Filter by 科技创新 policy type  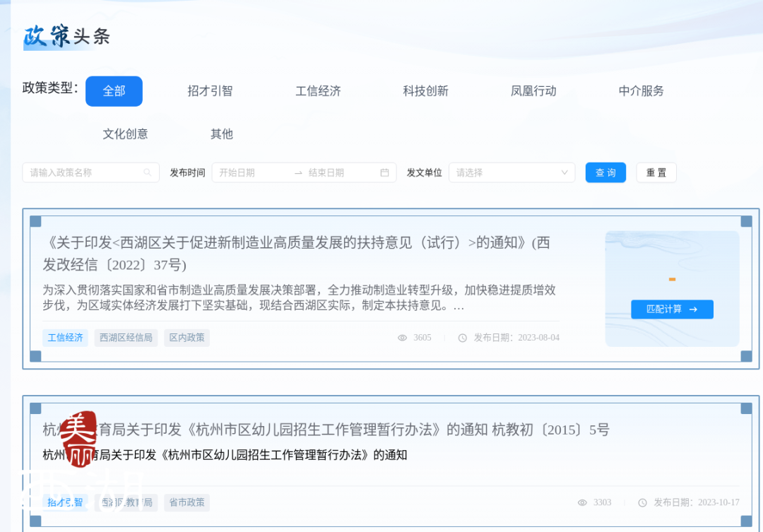[x=425, y=91]
